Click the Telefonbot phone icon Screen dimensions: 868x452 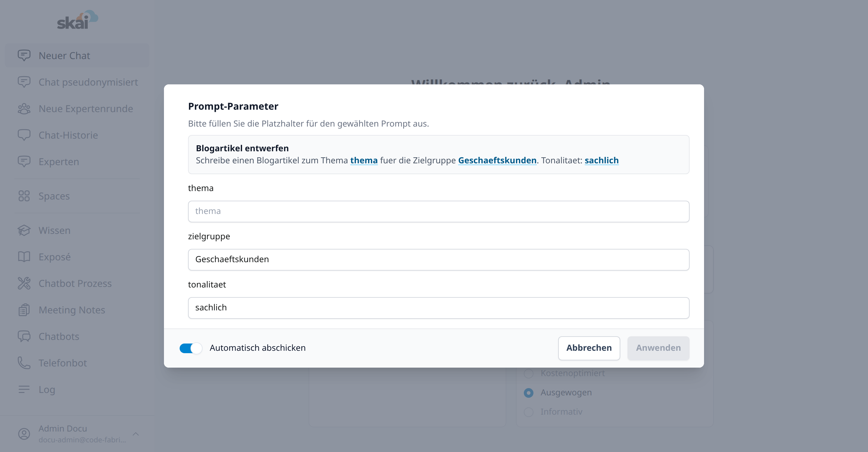point(24,363)
